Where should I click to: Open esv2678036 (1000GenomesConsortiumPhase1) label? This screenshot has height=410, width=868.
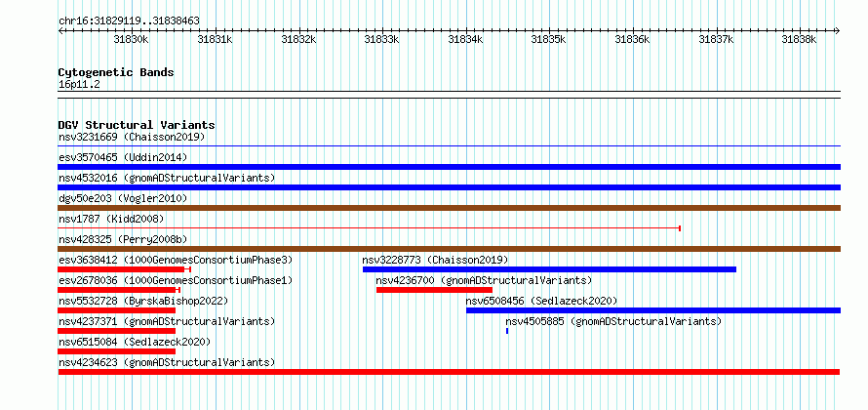pyautogui.click(x=176, y=280)
